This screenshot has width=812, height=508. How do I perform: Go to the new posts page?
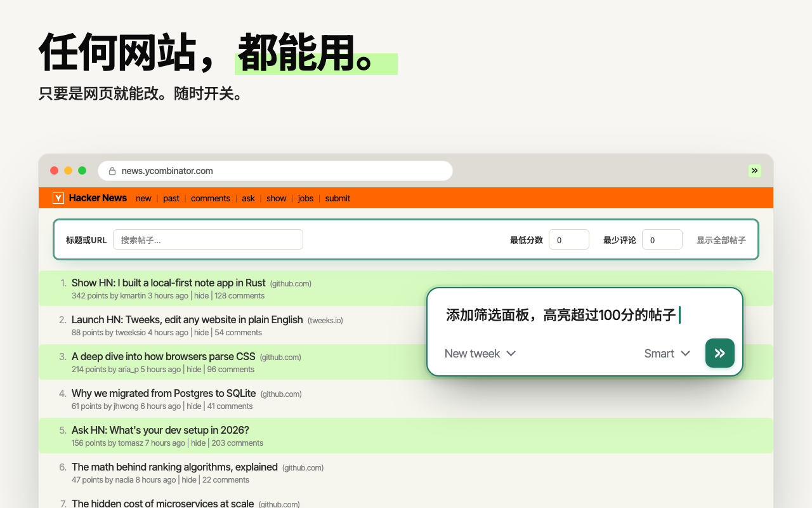[x=143, y=198]
